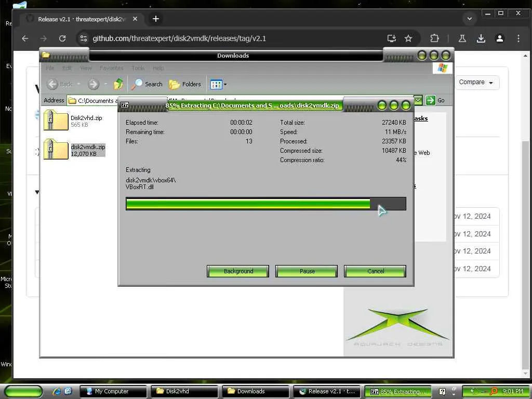
Task: Open Chrome Labs flask icon
Action: 462,38
